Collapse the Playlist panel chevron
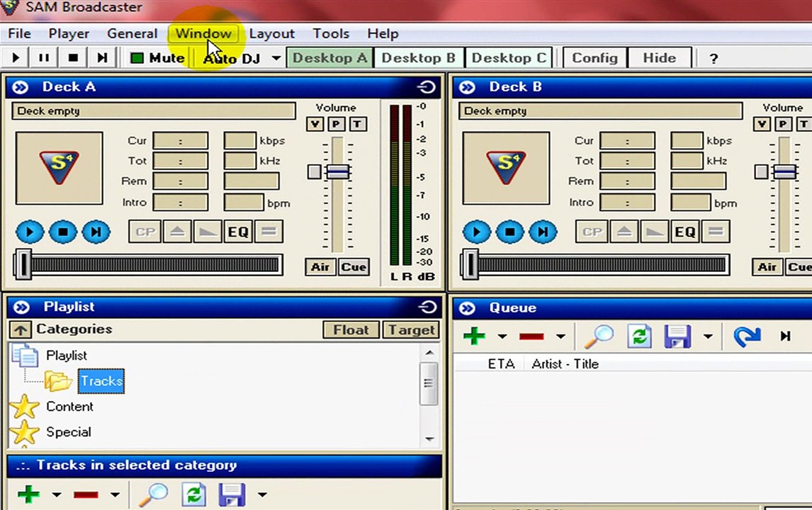This screenshot has width=812, height=510. click(x=22, y=307)
